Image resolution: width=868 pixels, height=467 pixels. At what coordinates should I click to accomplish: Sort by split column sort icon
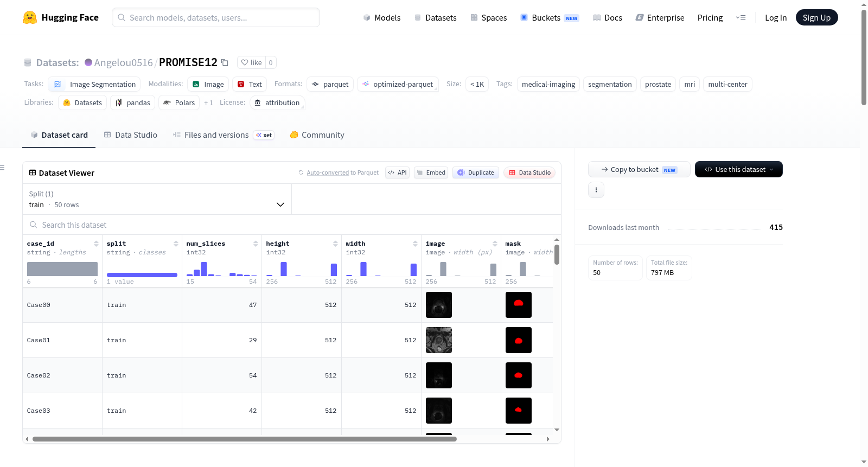[176, 244]
